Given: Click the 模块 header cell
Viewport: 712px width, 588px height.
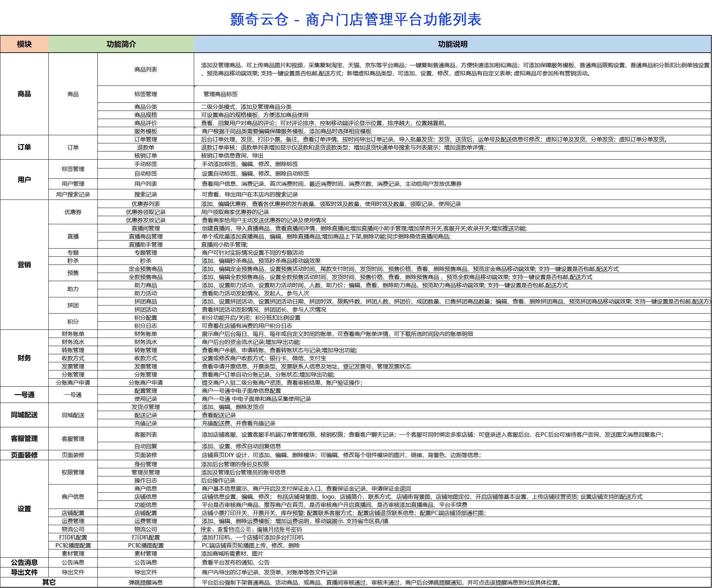Looking at the screenshot, I should pyautogui.click(x=24, y=44).
